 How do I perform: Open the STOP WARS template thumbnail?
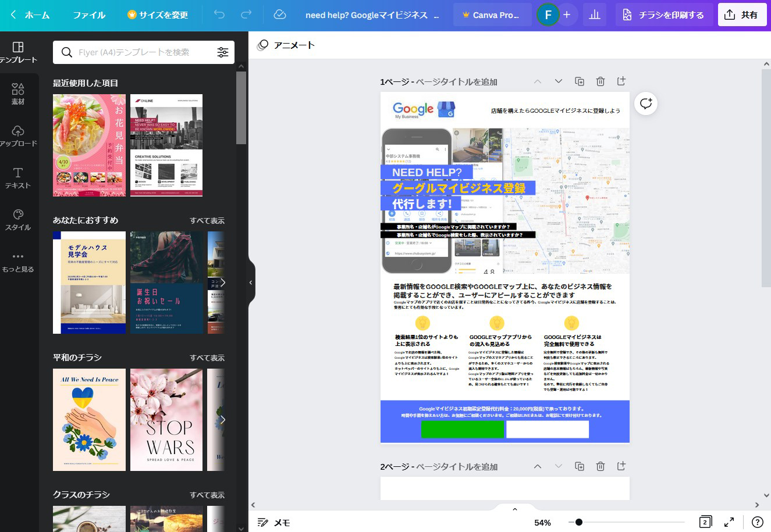pos(166,420)
